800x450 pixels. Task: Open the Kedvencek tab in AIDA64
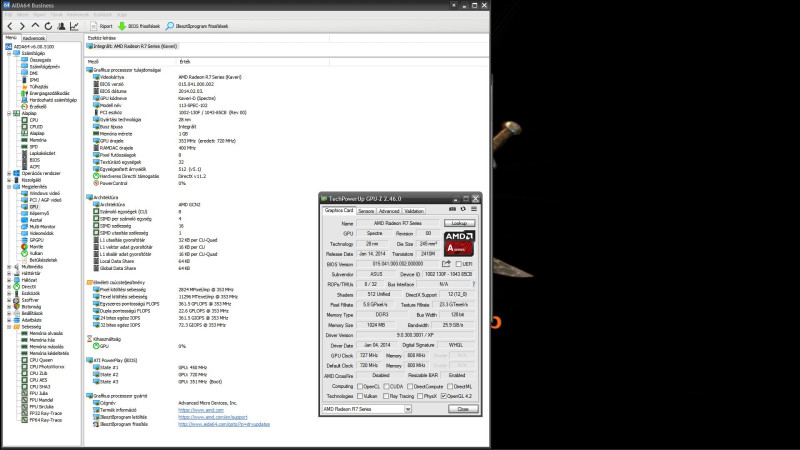click(34, 38)
